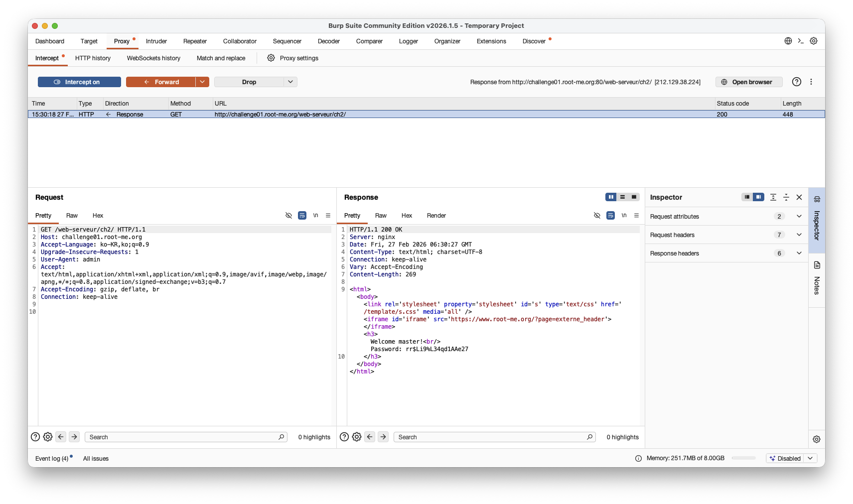The image size is (853, 504).
Task: Open the terminal prompt icon in top bar
Action: pyautogui.click(x=801, y=41)
